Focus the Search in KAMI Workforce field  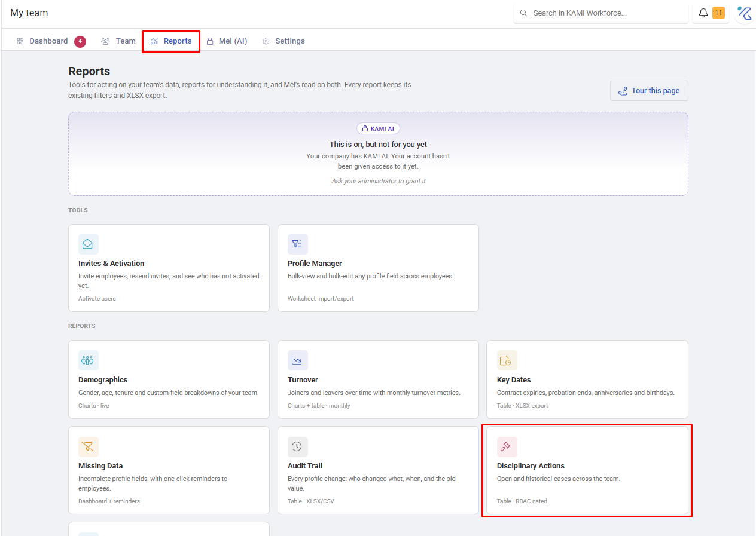[x=601, y=13]
